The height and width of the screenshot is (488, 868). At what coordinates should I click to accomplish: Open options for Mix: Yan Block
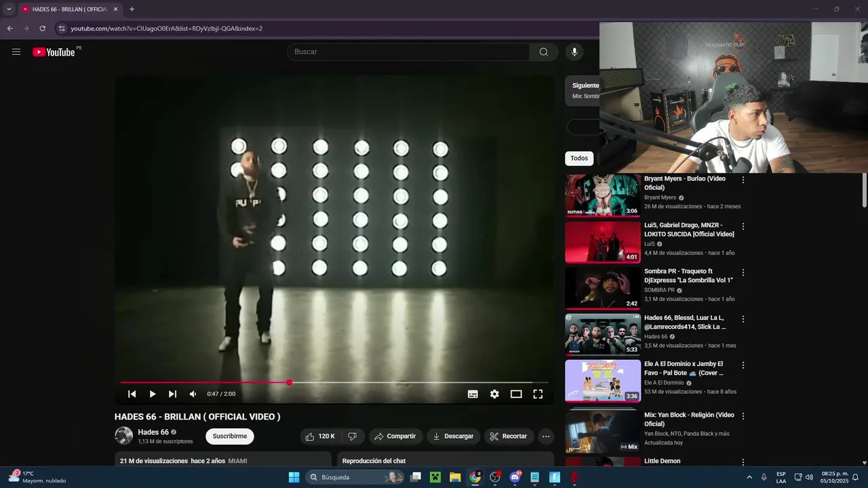point(743,416)
